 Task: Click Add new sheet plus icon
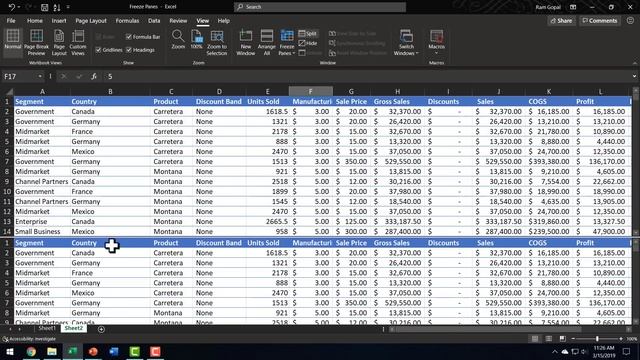click(x=101, y=329)
